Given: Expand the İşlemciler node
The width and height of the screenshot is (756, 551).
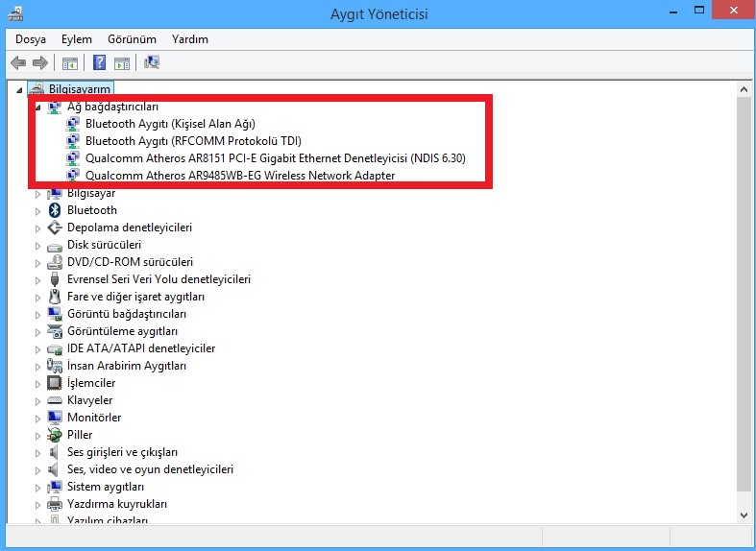Looking at the screenshot, I should 37,384.
